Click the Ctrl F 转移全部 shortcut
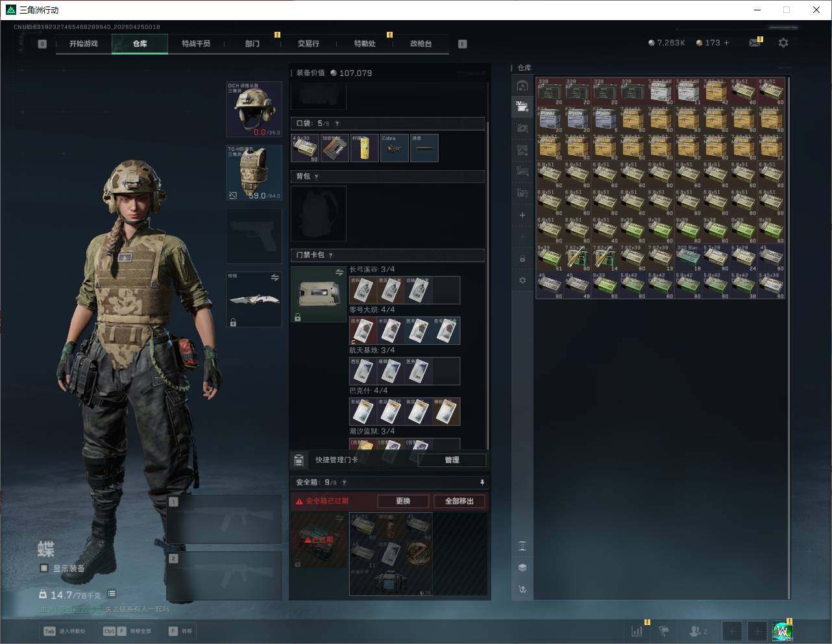This screenshot has width=832, height=644. coord(127,631)
